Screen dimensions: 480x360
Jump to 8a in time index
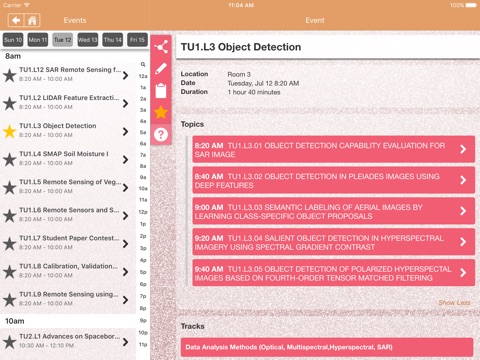pos(143,166)
